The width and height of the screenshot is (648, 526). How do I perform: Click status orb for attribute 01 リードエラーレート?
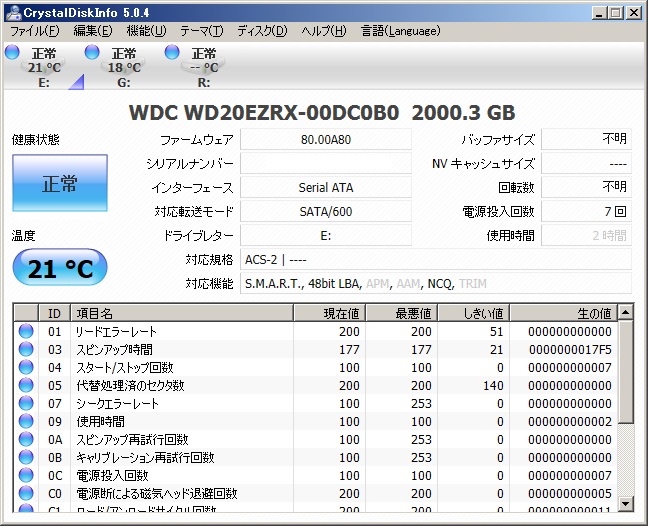click(26, 331)
